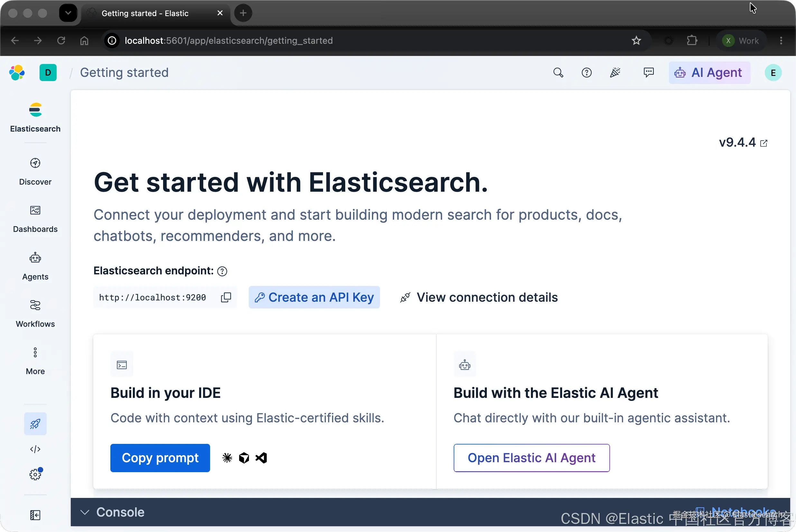Click the browser back arrow

pyautogui.click(x=15, y=41)
